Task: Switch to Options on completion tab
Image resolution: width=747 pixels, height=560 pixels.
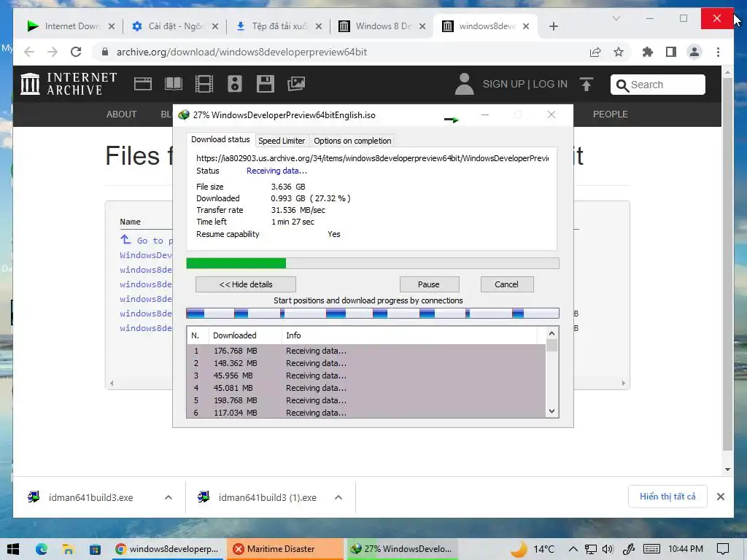Action: (352, 141)
